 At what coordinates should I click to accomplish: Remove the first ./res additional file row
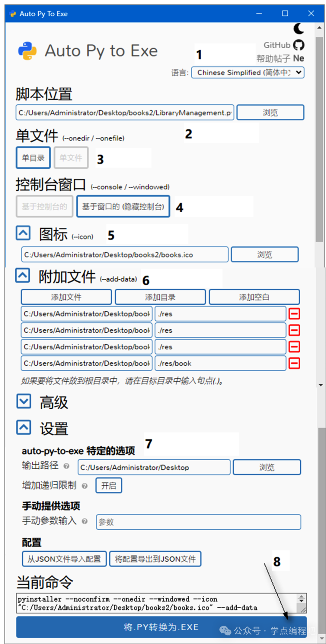point(294,314)
